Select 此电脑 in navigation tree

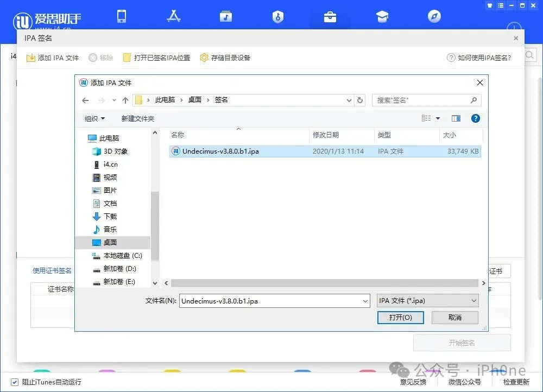[x=104, y=138]
